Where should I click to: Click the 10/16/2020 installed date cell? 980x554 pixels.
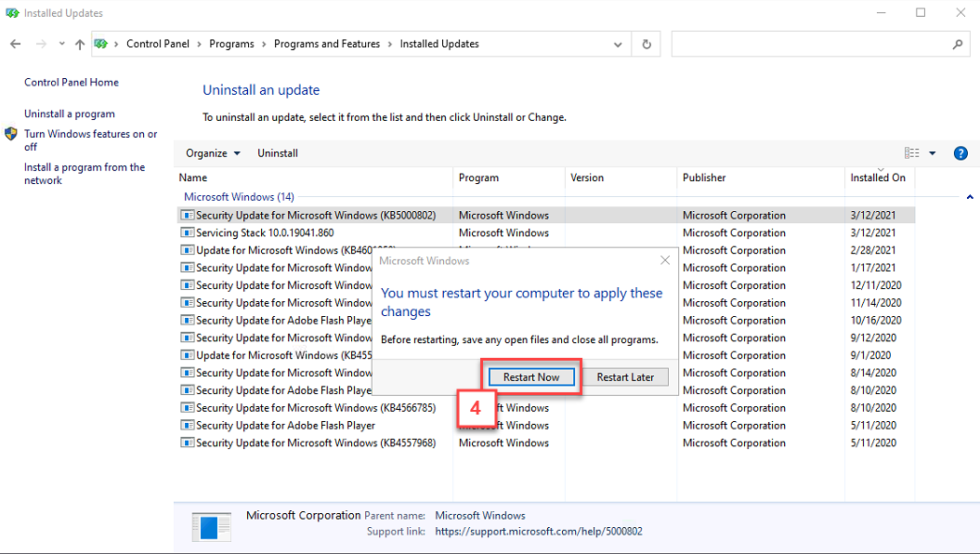pos(876,320)
